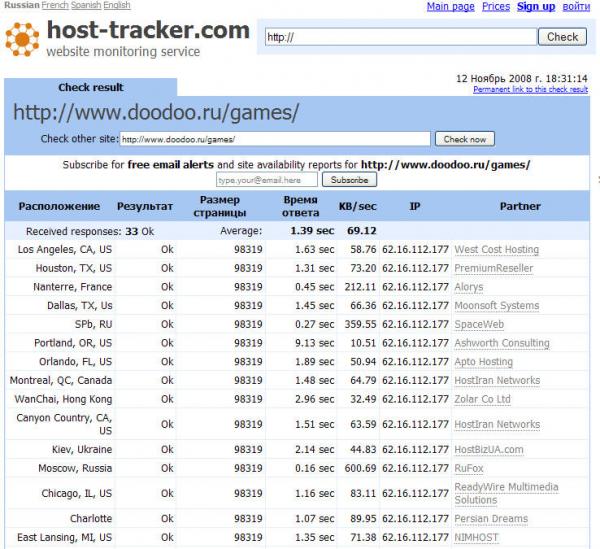Click the Portland, OR, US location cell

(x=73, y=343)
